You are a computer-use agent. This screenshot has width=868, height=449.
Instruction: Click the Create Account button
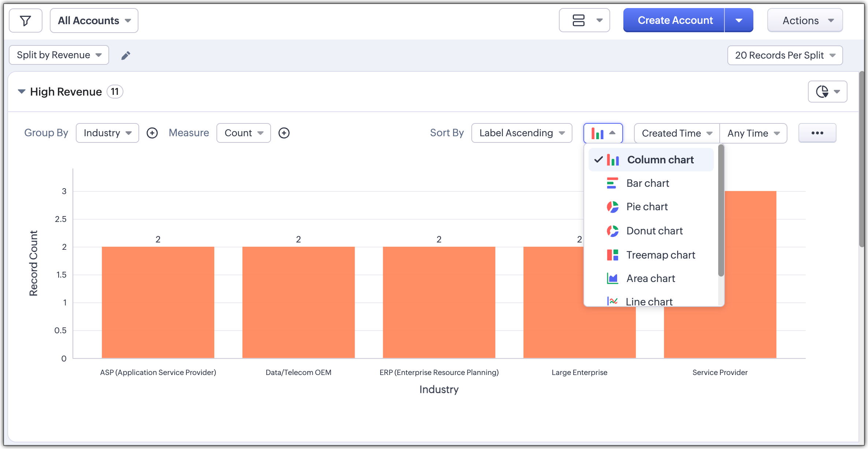(675, 21)
